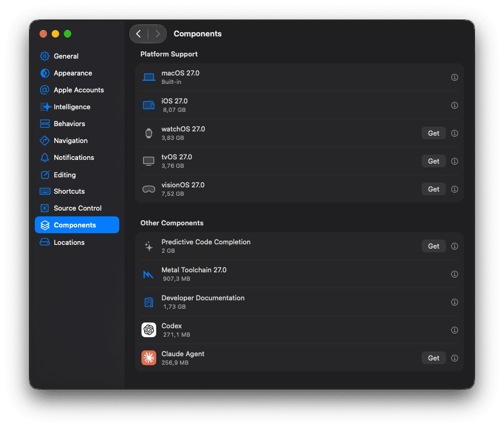Open the Notifications bell icon

[45, 157]
